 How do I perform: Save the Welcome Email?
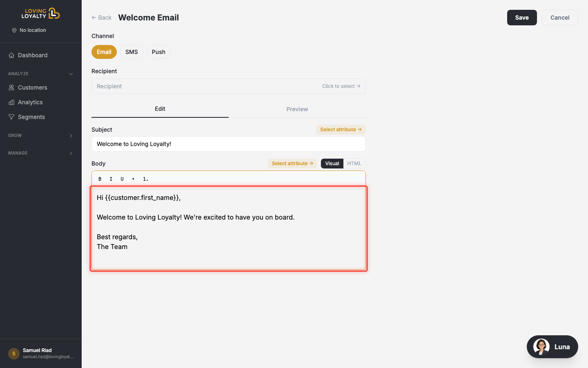click(x=522, y=18)
